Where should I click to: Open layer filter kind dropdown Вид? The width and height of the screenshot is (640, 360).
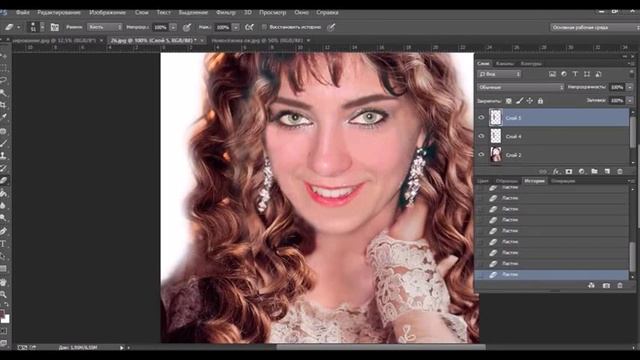tap(500, 74)
